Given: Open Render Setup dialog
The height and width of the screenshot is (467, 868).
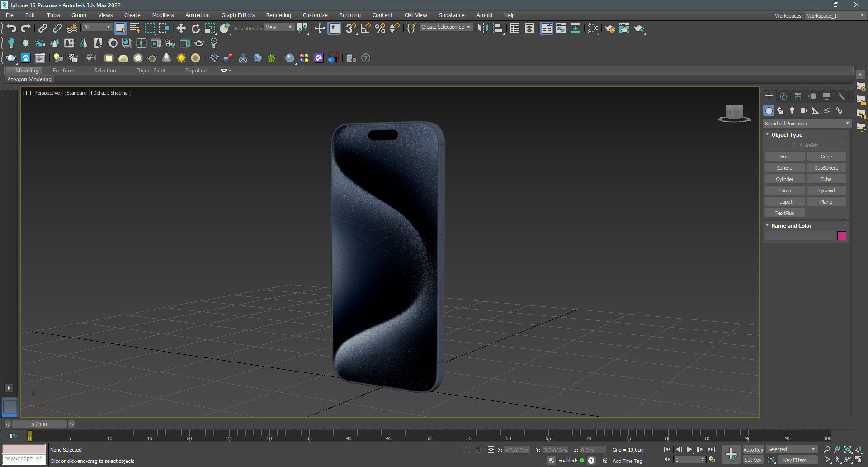Looking at the screenshot, I should (610, 29).
